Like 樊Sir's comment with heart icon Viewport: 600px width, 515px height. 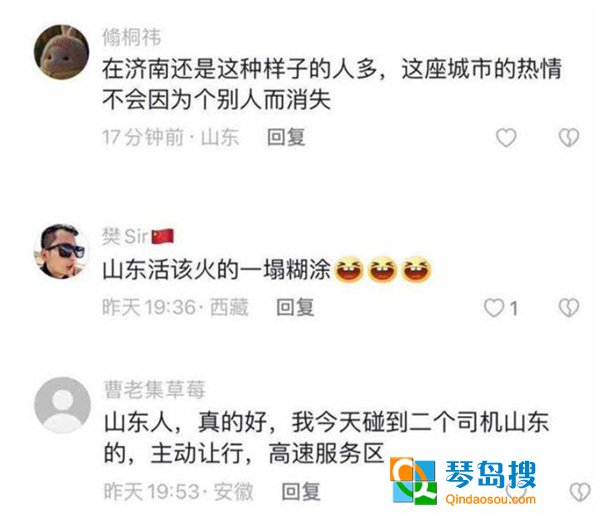click(x=494, y=308)
